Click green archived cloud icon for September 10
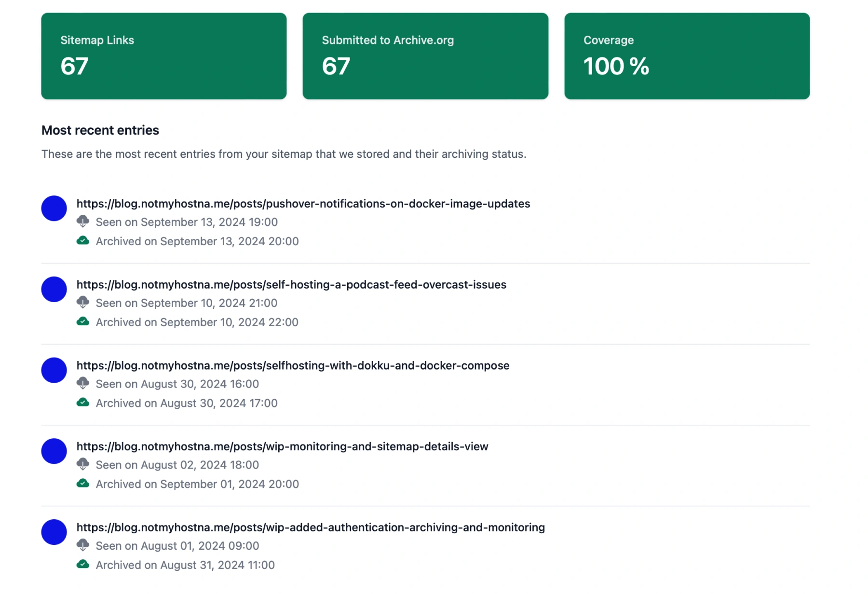 pyautogui.click(x=83, y=322)
